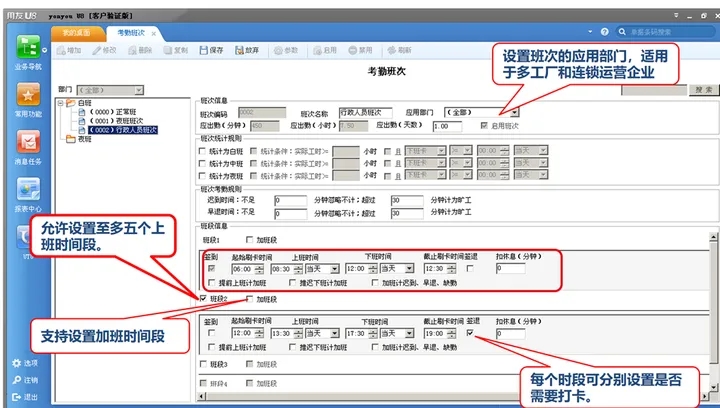This screenshot has height=408, width=720.
Task: Open the 常用功能 star icon
Action: 28,94
